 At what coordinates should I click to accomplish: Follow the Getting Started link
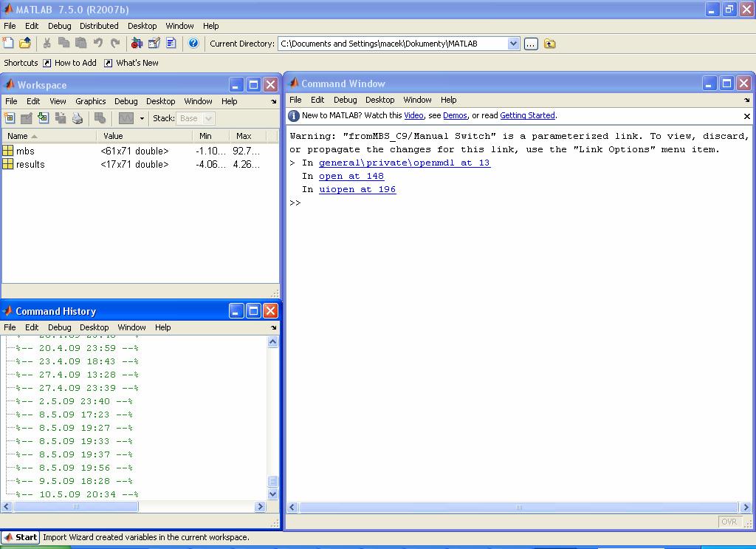click(527, 116)
